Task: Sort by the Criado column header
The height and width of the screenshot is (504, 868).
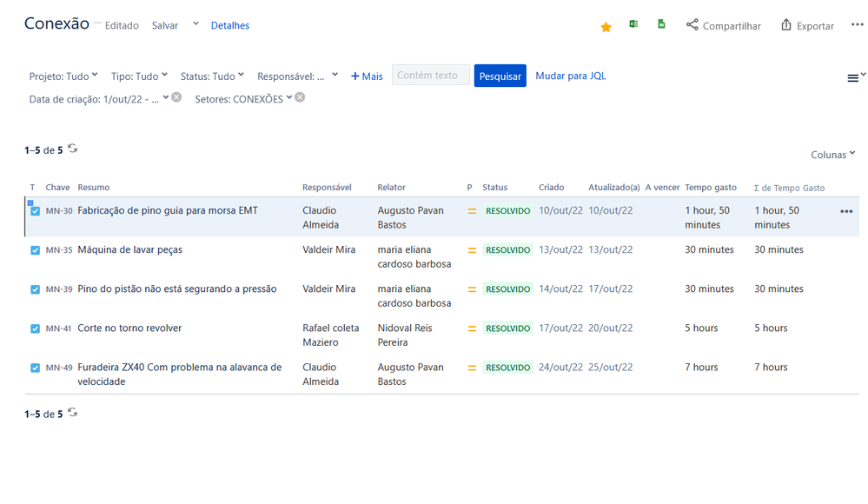Action: (552, 187)
